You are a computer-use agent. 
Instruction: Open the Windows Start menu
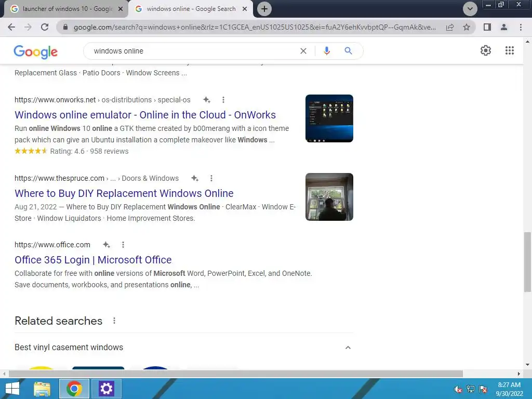(x=12, y=389)
